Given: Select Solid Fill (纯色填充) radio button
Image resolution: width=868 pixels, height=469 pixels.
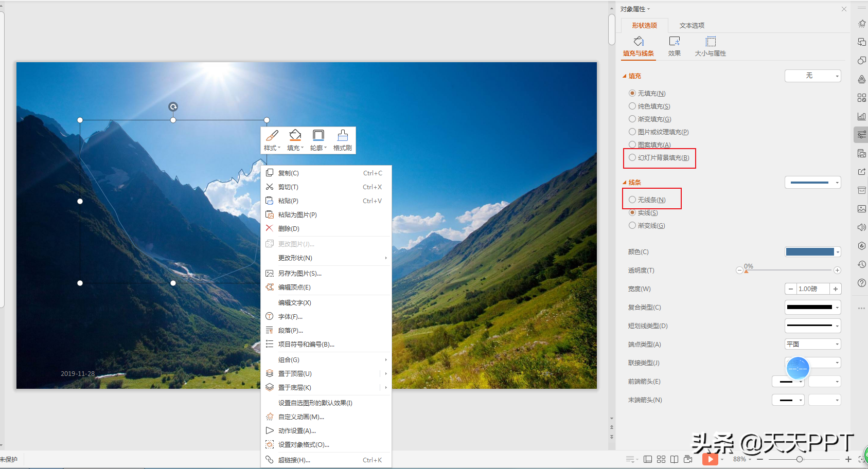Looking at the screenshot, I should [632, 106].
